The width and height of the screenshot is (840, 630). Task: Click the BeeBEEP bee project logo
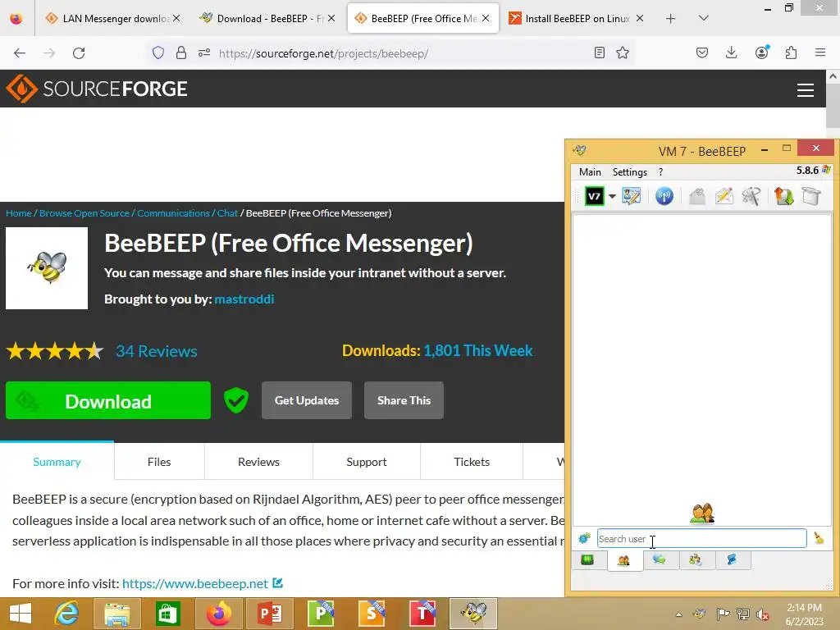(47, 268)
